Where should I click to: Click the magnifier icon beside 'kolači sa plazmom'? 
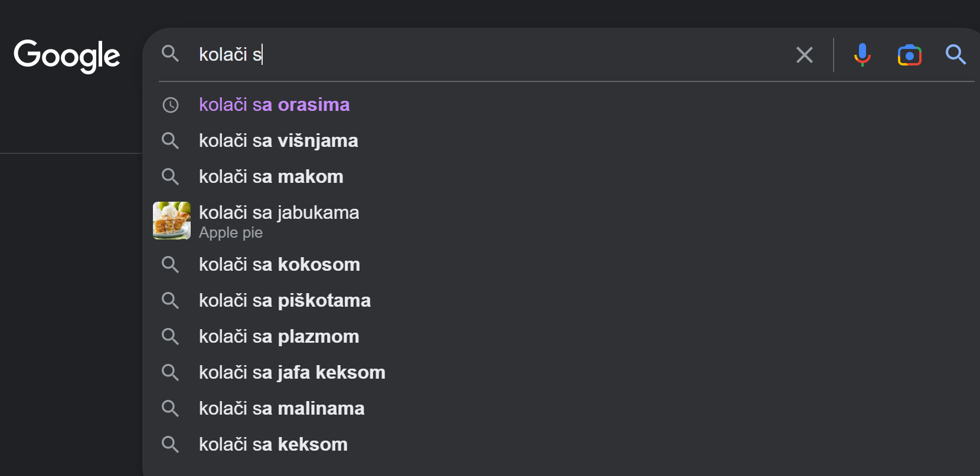point(171,336)
